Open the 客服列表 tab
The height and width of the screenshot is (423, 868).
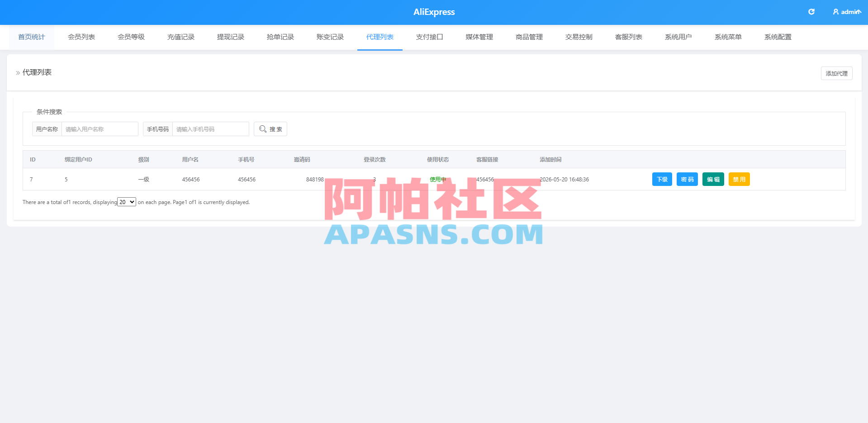click(x=629, y=37)
